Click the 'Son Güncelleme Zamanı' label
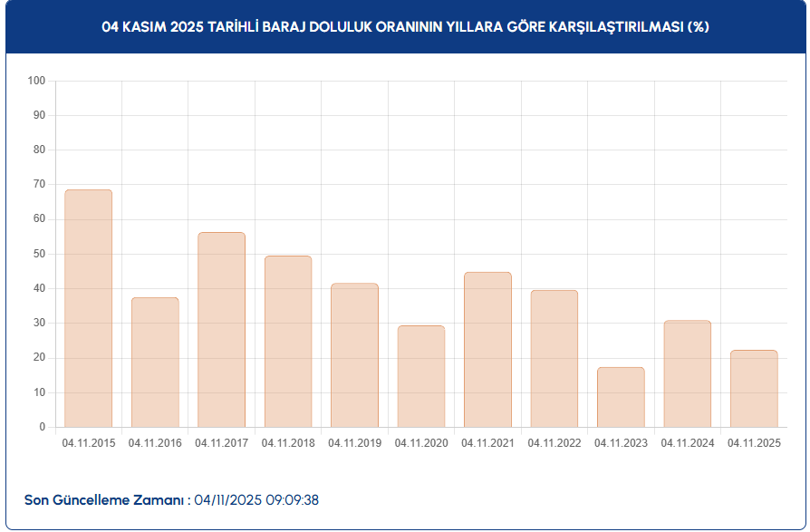Image resolution: width=810 pixels, height=532 pixels. pyautogui.click(x=107, y=500)
